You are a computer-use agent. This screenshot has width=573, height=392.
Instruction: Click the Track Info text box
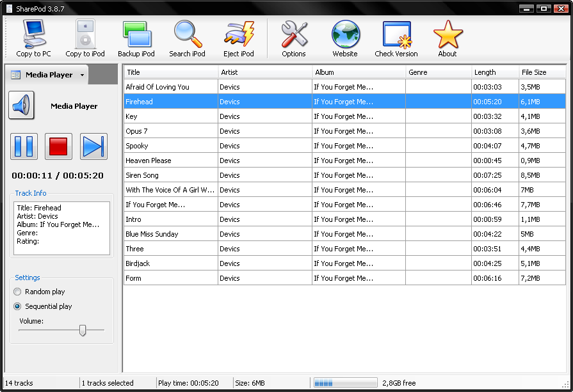tap(61, 228)
